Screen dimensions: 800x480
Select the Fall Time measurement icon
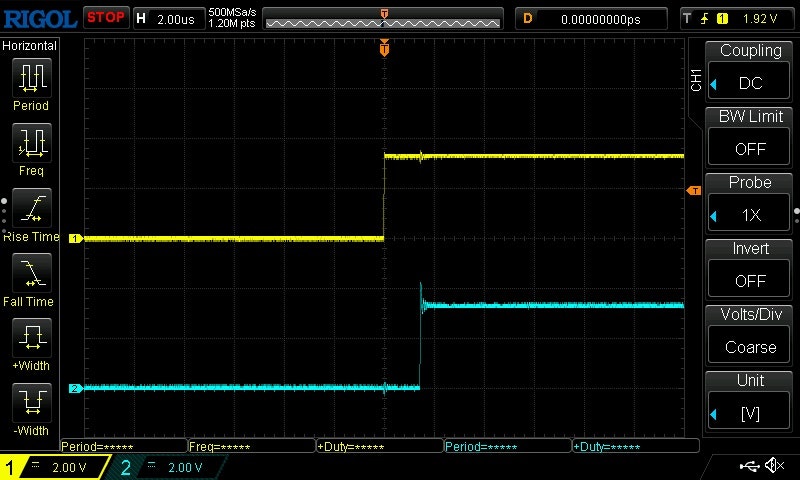point(32,273)
